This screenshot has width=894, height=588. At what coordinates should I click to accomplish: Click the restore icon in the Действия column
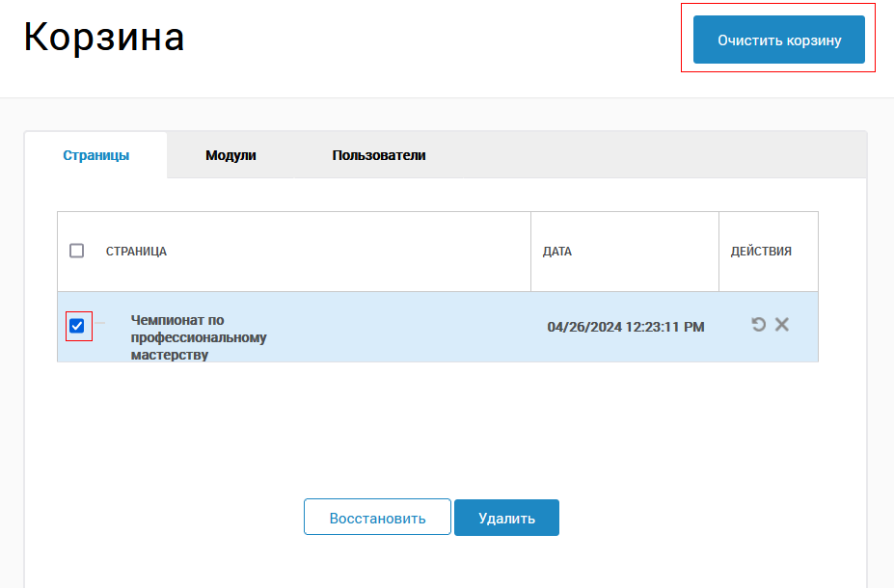pyautogui.click(x=758, y=325)
